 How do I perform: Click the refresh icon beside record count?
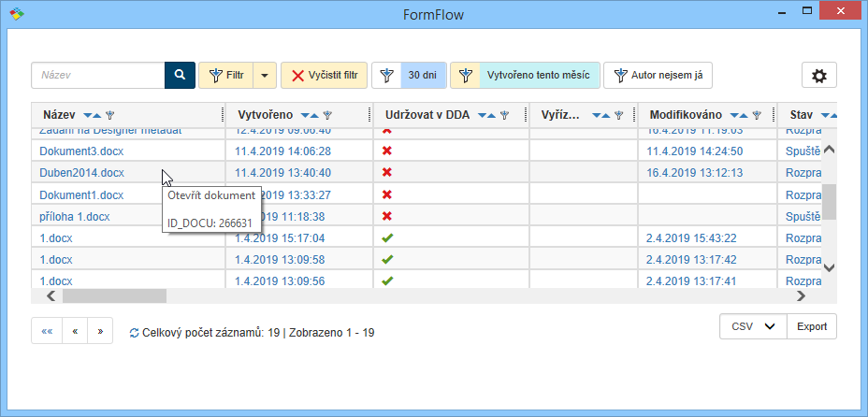click(x=134, y=333)
